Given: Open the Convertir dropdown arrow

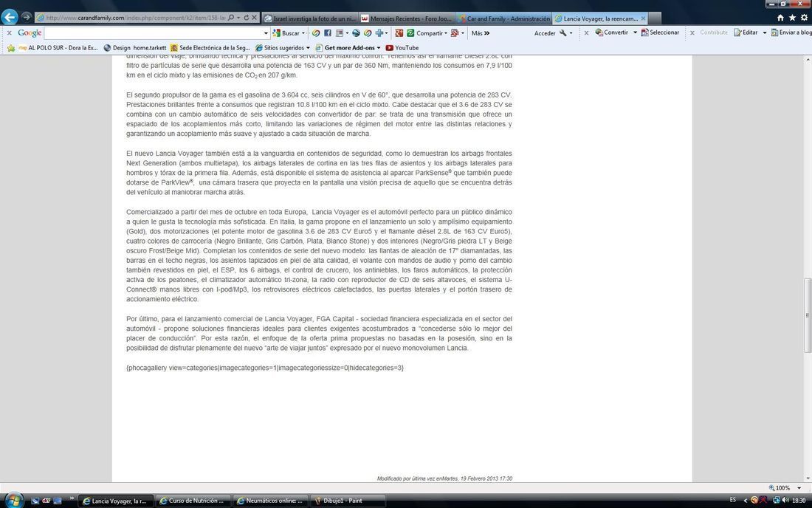Looking at the screenshot, I should point(635,32).
